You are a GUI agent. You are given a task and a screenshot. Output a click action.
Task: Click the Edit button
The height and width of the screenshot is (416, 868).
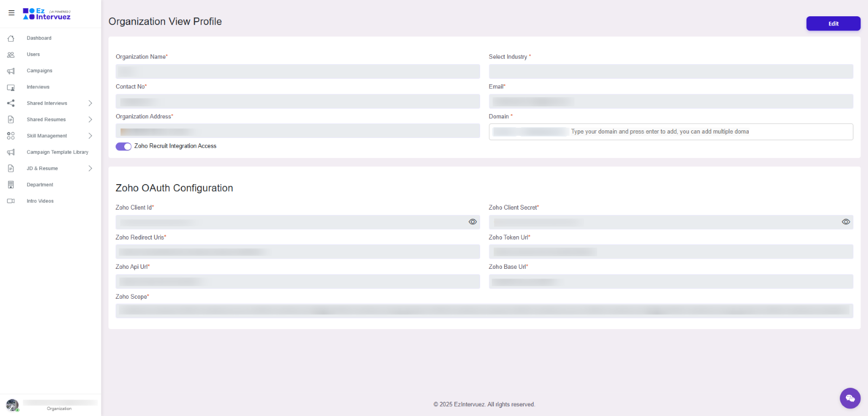833,24
